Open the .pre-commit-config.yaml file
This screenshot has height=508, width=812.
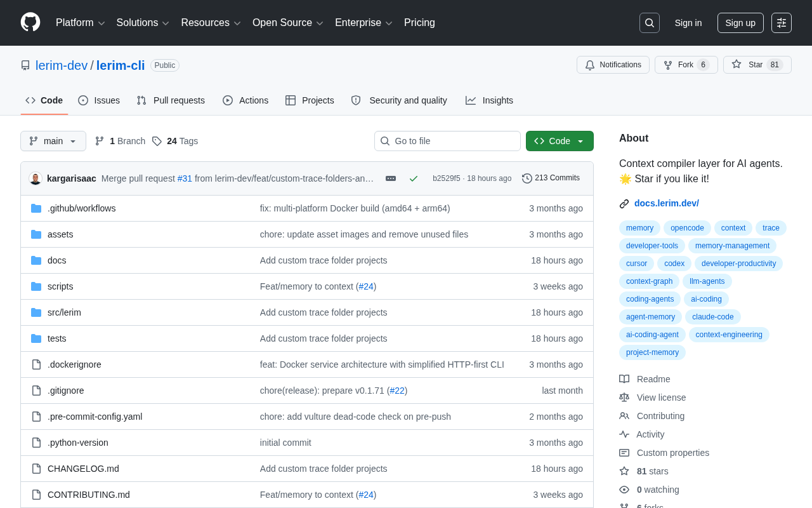(95, 417)
